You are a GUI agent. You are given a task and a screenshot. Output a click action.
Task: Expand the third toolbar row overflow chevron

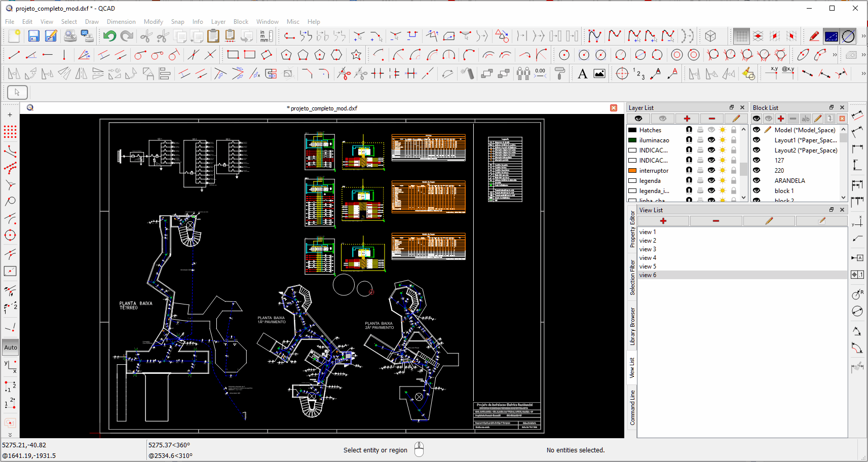click(x=863, y=74)
